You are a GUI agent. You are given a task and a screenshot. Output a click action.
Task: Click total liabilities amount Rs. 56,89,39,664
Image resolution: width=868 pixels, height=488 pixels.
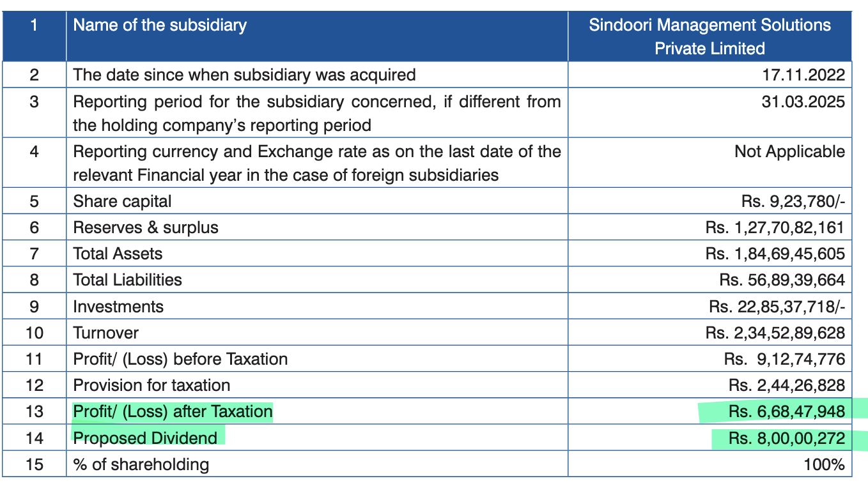click(x=782, y=280)
